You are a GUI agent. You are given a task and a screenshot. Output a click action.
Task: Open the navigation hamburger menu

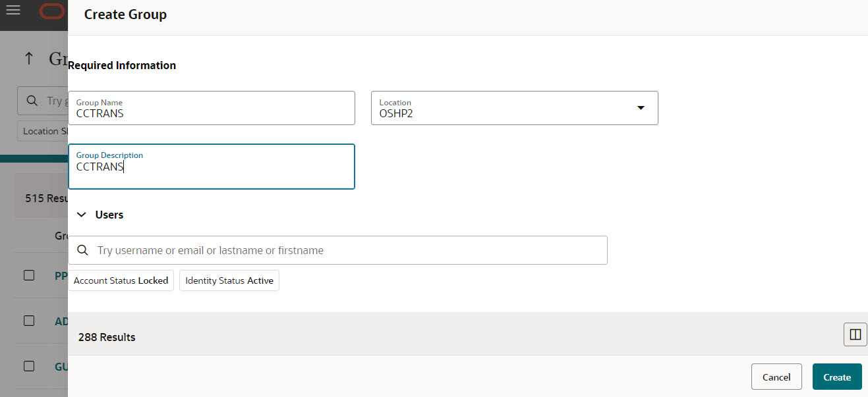(13, 11)
